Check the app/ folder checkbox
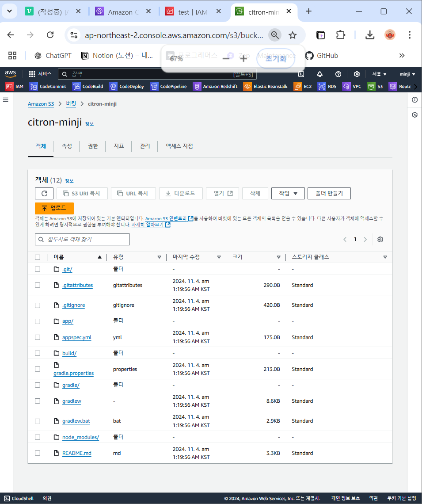 (x=38, y=321)
